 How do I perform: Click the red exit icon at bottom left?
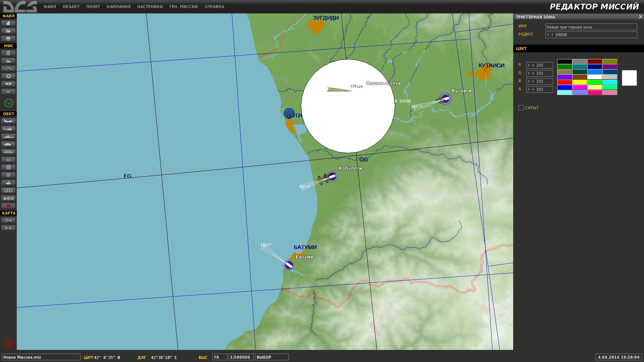[9, 343]
